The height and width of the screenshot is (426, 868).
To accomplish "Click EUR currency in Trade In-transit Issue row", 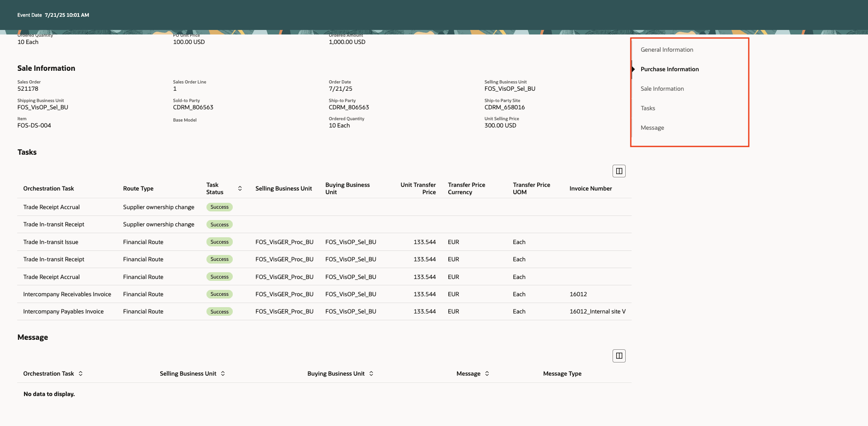I will click(x=453, y=242).
